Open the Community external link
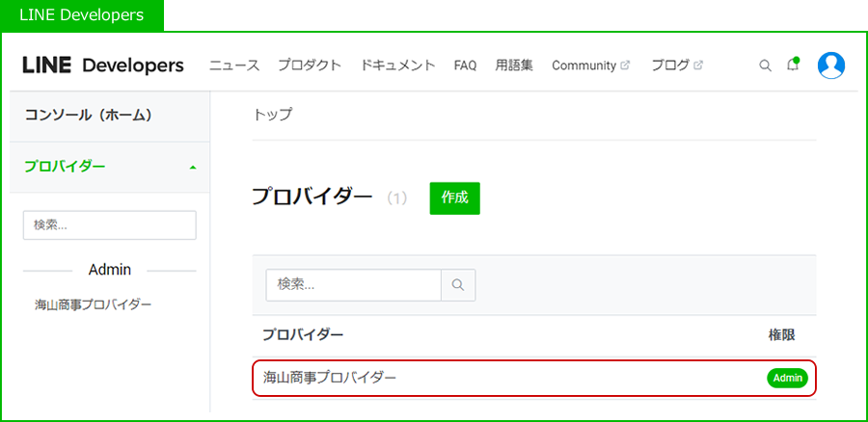Screen dimensions: 868x422 click(x=590, y=66)
